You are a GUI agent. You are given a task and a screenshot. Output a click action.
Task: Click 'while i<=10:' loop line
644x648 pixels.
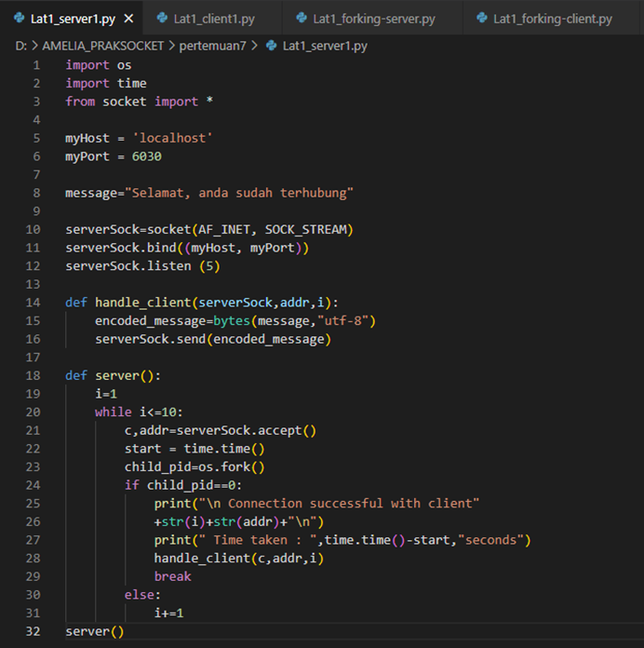click(x=139, y=412)
